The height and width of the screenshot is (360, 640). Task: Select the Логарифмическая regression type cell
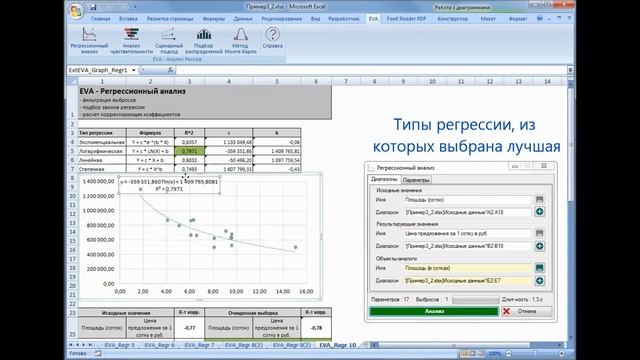[102, 151]
